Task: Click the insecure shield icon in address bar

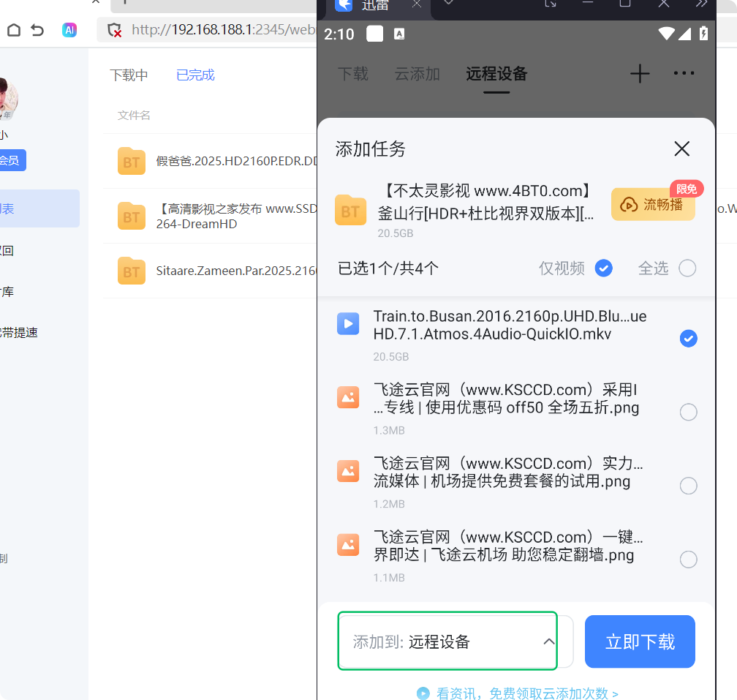Action: coord(114,31)
